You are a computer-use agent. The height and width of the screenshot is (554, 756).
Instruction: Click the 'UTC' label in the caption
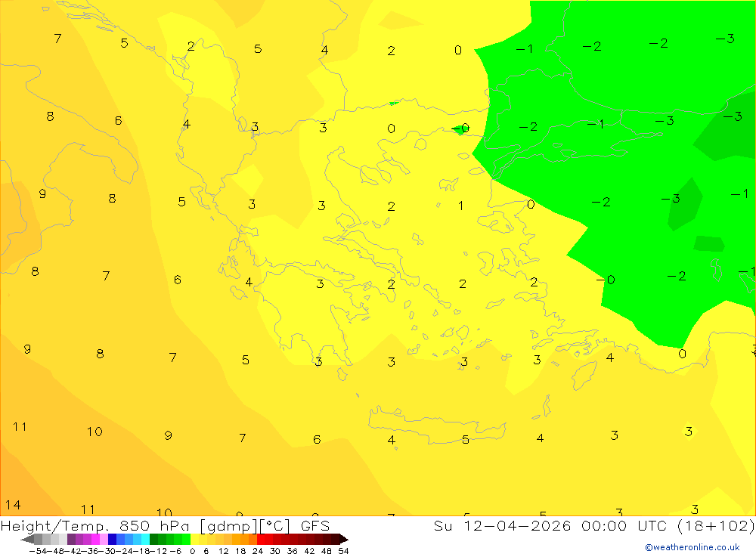653,525
